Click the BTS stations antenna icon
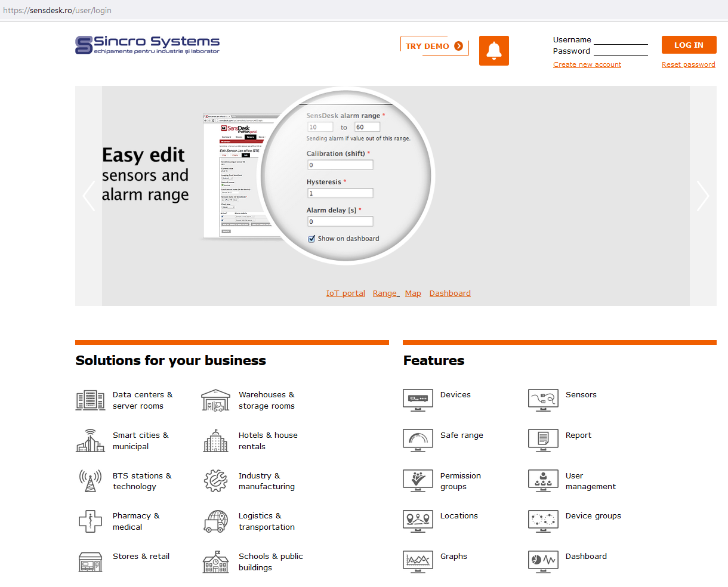This screenshot has width=728, height=587. point(91,480)
